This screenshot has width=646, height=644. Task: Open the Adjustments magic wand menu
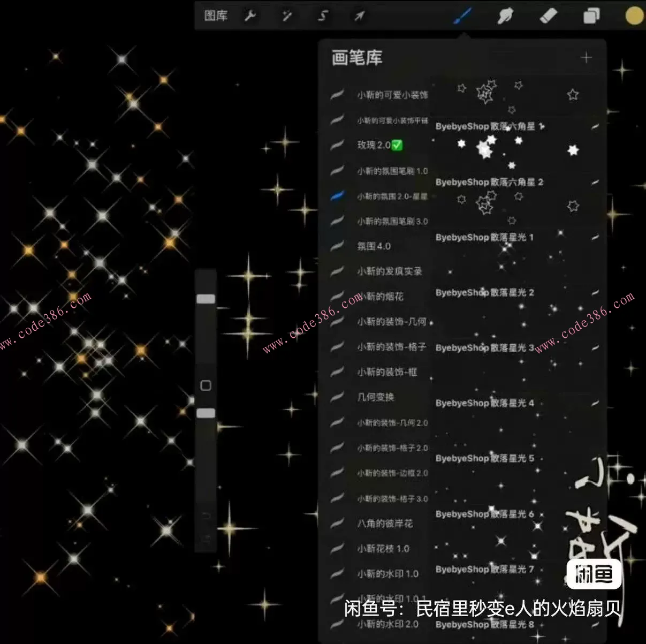point(287,16)
